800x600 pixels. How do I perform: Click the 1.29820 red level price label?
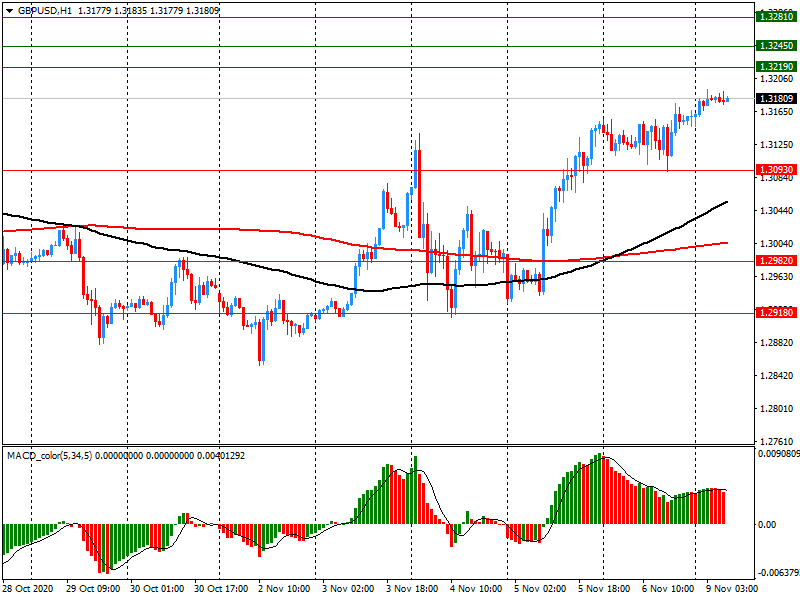pyautogui.click(x=776, y=261)
